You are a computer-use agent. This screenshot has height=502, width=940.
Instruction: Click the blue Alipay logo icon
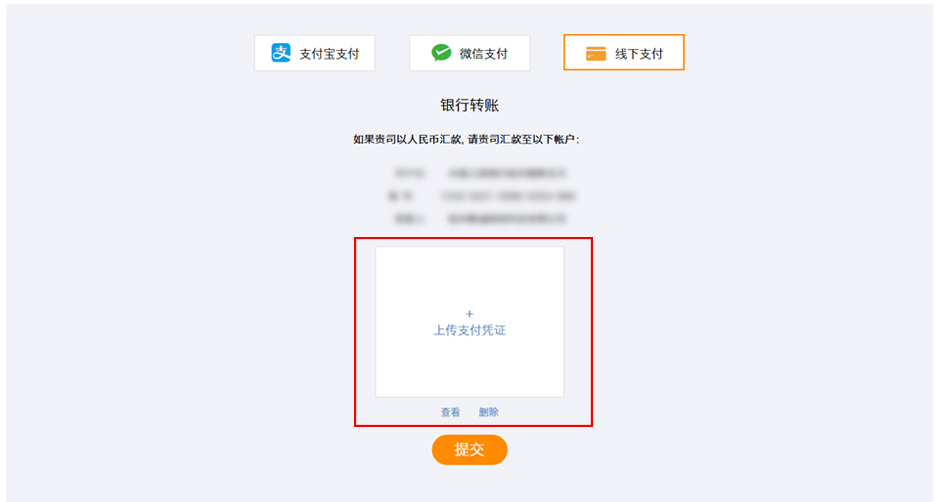(x=281, y=53)
